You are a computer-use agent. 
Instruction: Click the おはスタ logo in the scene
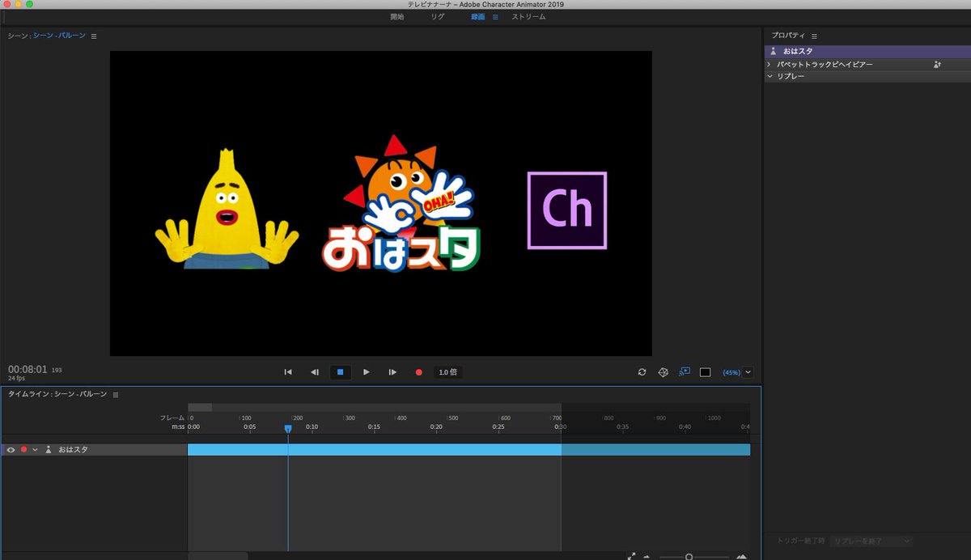click(402, 202)
